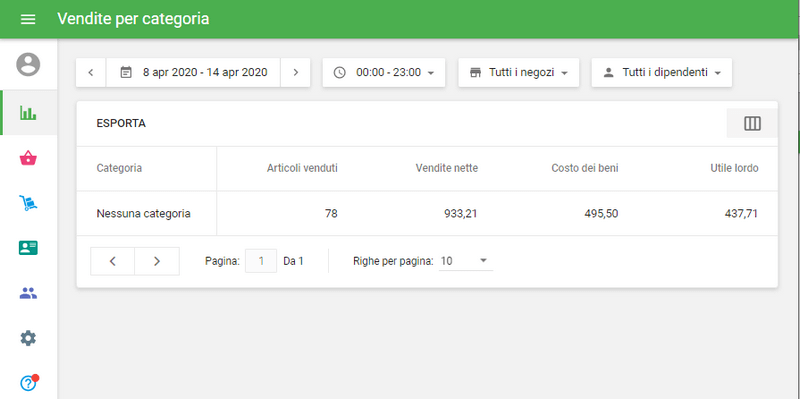
Task: Go to next table page
Action: 157,261
